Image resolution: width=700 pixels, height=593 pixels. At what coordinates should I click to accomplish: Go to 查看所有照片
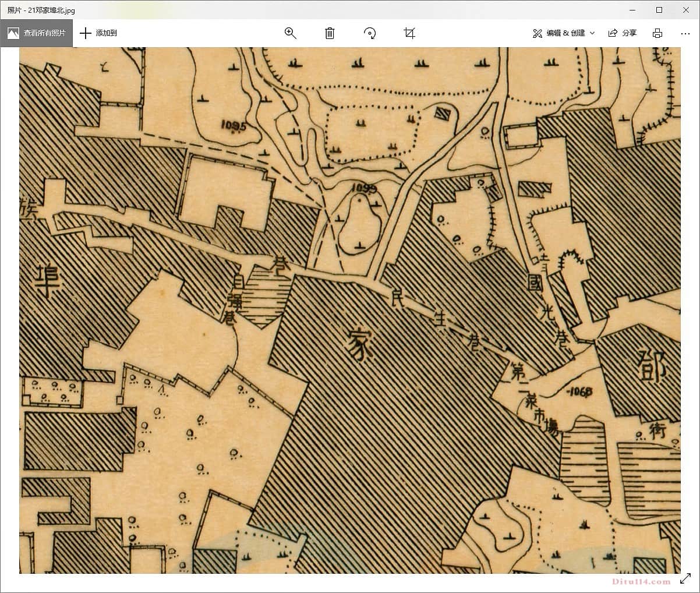[x=44, y=33]
